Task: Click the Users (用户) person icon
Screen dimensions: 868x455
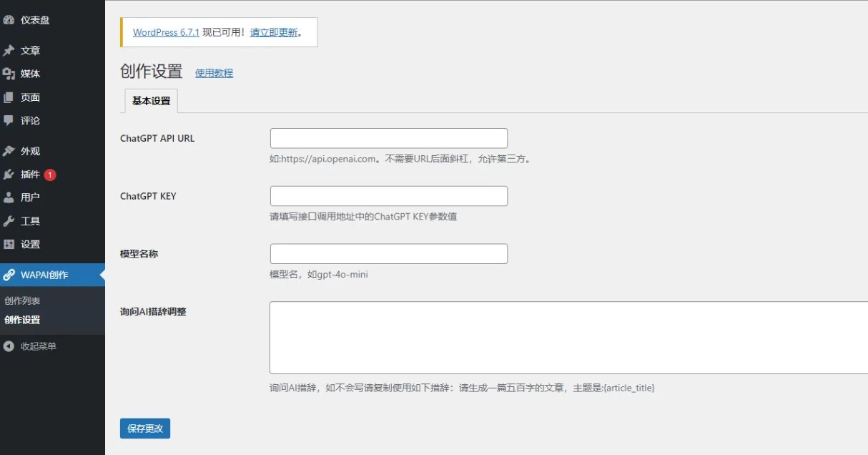Action: click(x=9, y=197)
